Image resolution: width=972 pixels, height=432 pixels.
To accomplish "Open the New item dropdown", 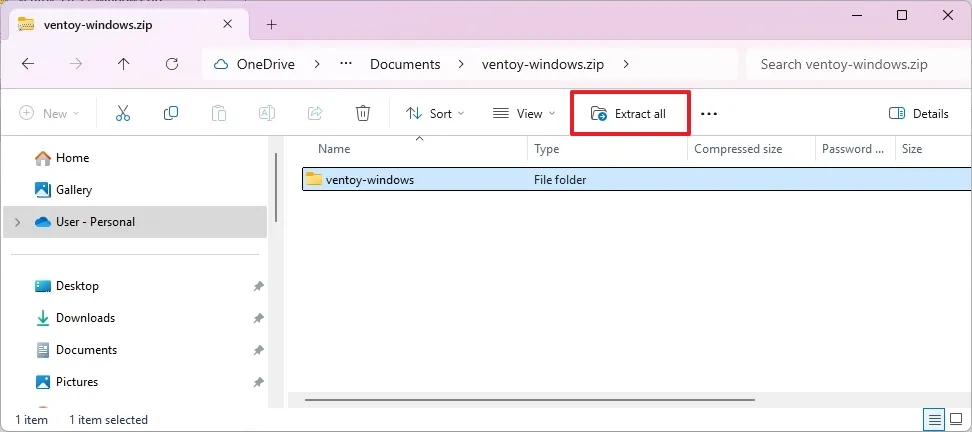I will pos(50,113).
